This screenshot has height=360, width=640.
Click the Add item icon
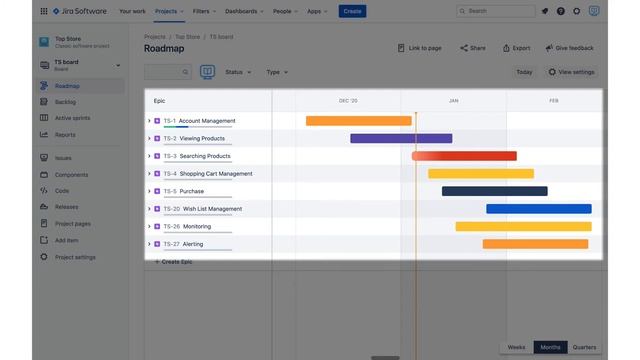[x=44, y=240]
